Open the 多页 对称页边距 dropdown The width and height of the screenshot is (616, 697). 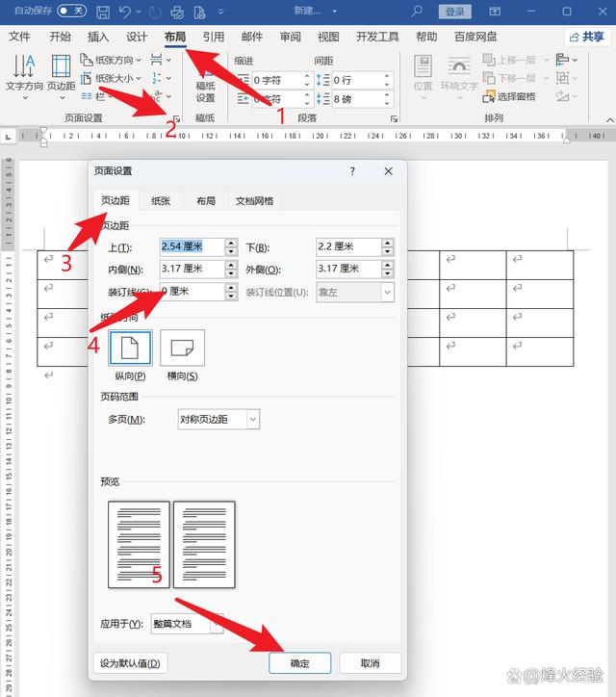point(252,419)
